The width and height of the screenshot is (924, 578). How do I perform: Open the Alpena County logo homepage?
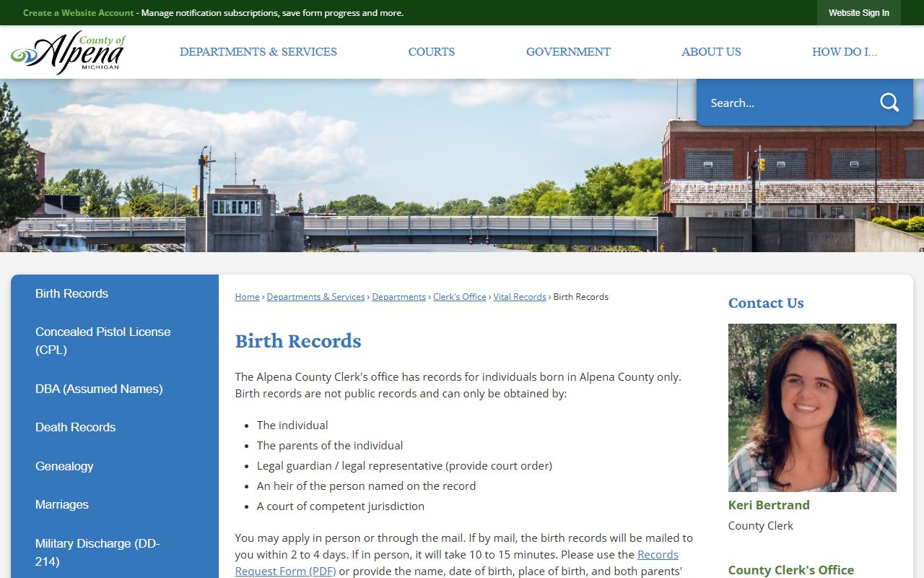pos(69,52)
